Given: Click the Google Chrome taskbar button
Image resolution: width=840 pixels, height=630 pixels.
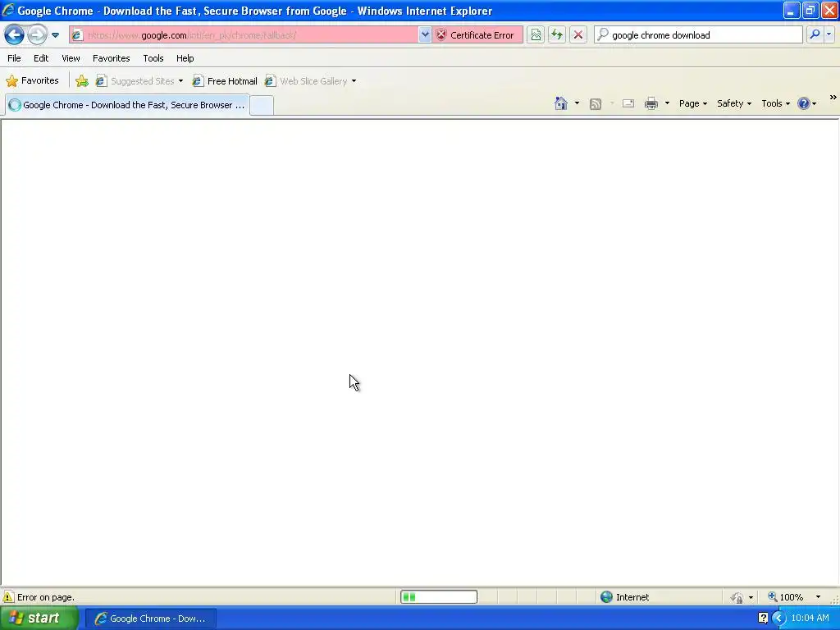Looking at the screenshot, I should [151, 619].
